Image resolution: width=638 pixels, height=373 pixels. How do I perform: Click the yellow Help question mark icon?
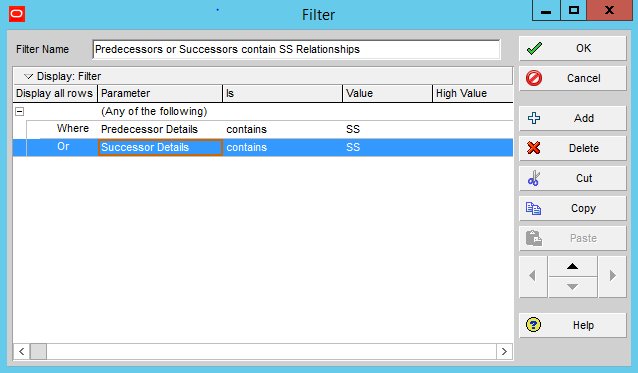click(x=533, y=325)
